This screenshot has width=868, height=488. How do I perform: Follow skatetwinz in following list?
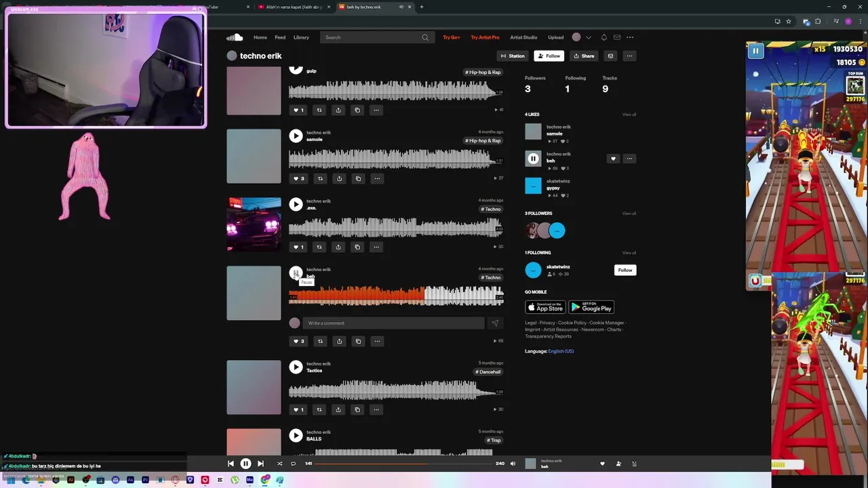[x=625, y=270]
